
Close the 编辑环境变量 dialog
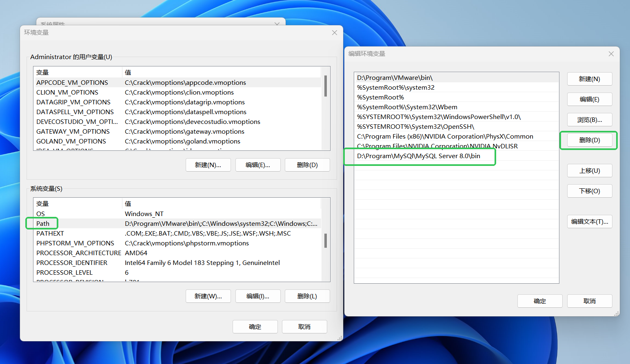611,54
